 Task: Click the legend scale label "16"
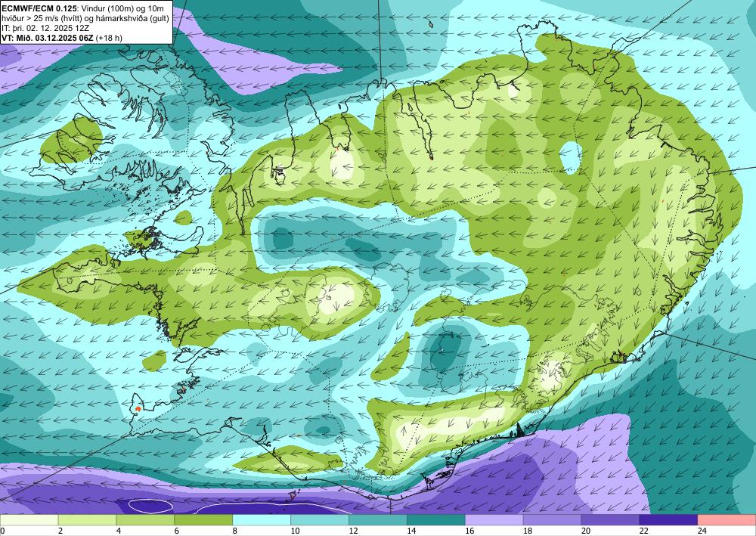coord(469,531)
